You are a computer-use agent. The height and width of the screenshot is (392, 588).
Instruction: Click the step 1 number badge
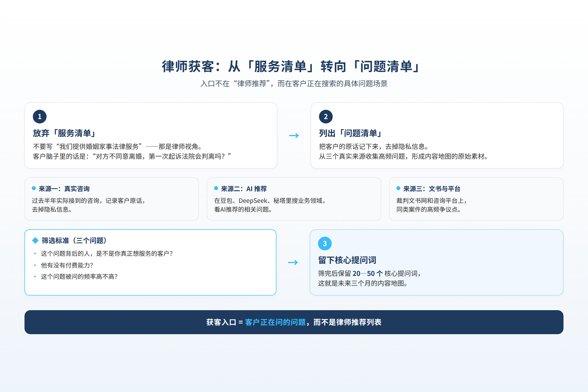coord(39,117)
